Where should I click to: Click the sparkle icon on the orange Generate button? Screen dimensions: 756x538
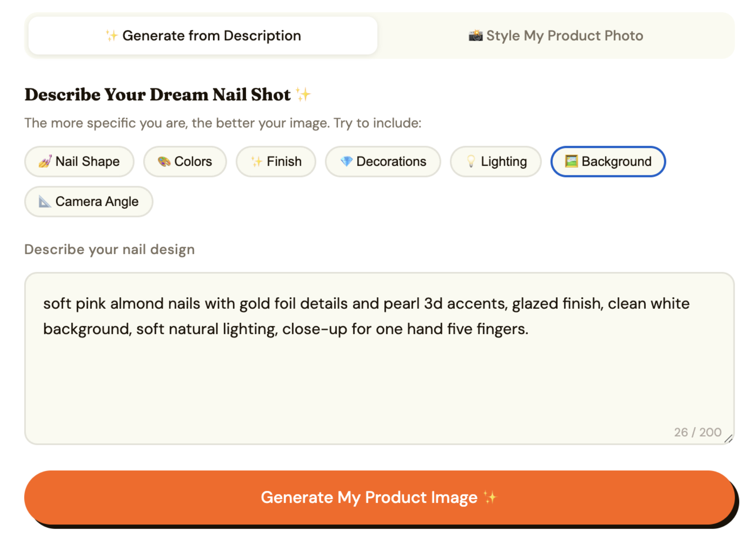(x=490, y=497)
